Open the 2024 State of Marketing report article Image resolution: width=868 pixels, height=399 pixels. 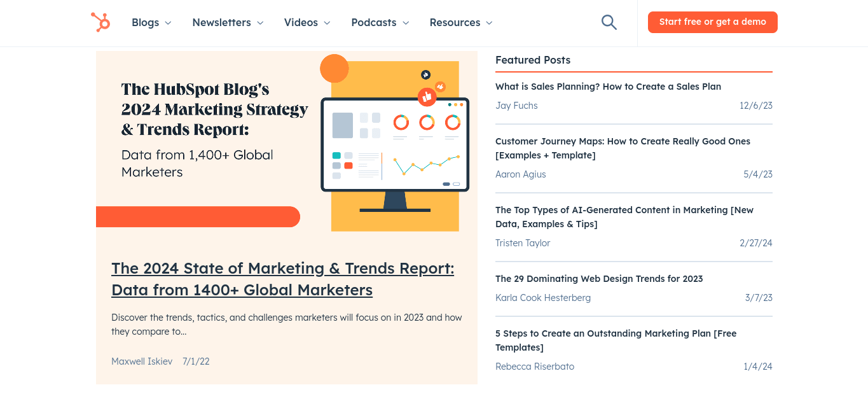pos(282,279)
